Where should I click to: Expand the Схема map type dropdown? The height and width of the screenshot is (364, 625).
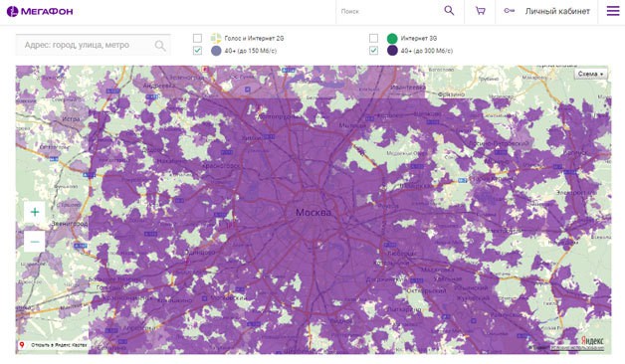coord(591,74)
